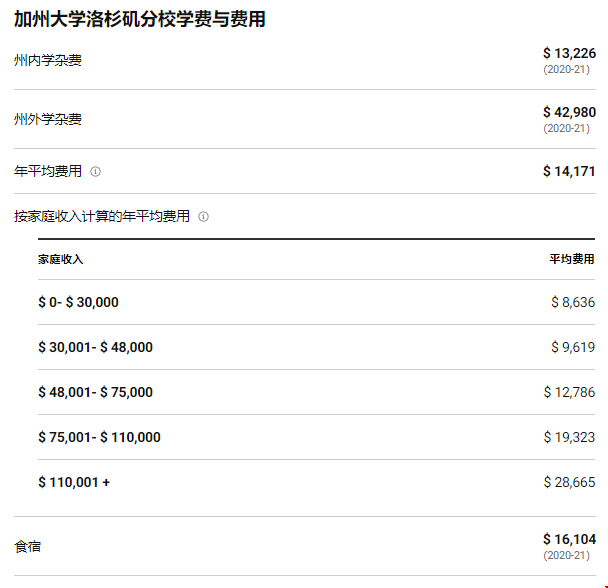Viewport: 608px width, 588px height.
Task: Click the 家庭收入 column header
Action: pos(60,259)
